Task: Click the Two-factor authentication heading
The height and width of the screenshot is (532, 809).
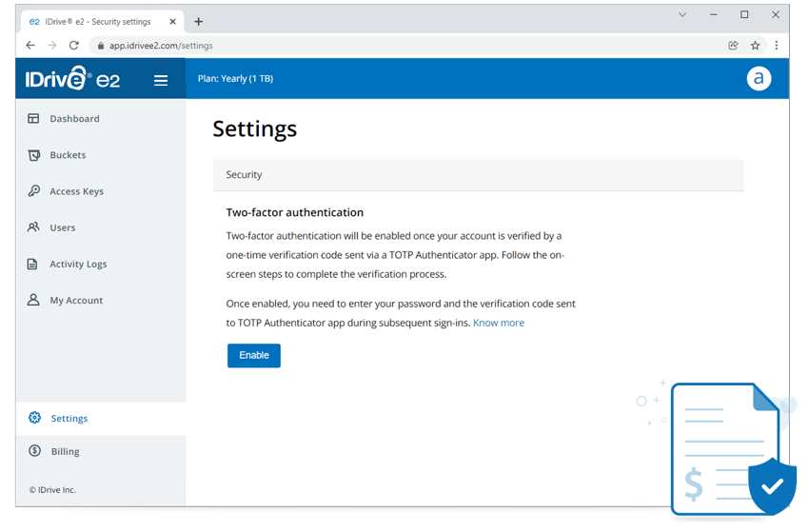Action: (295, 212)
